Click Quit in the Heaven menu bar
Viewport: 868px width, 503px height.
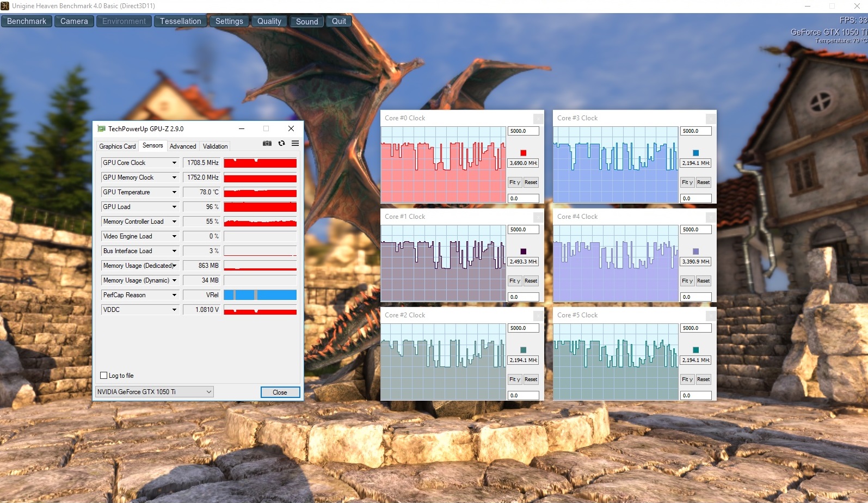(339, 21)
